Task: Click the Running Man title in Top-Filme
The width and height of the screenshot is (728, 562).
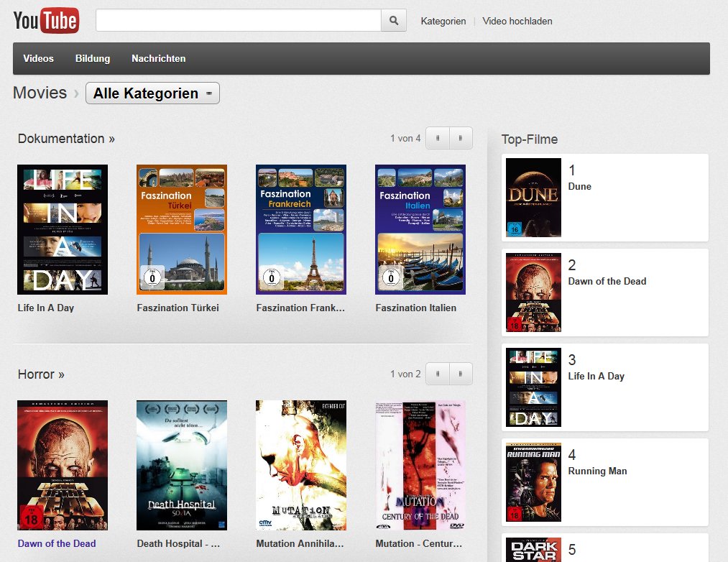Action: (597, 471)
